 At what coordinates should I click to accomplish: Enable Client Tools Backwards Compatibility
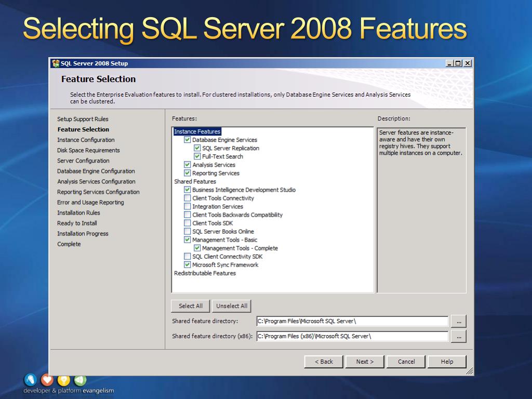tap(187, 215)
